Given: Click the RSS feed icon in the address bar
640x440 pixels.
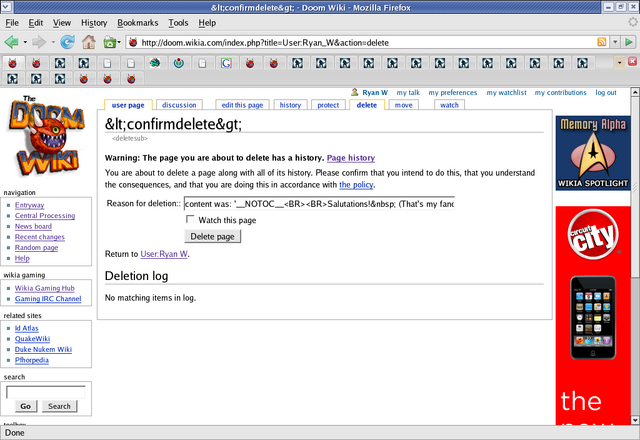Looking at the screenshot, I should [602, 42].
